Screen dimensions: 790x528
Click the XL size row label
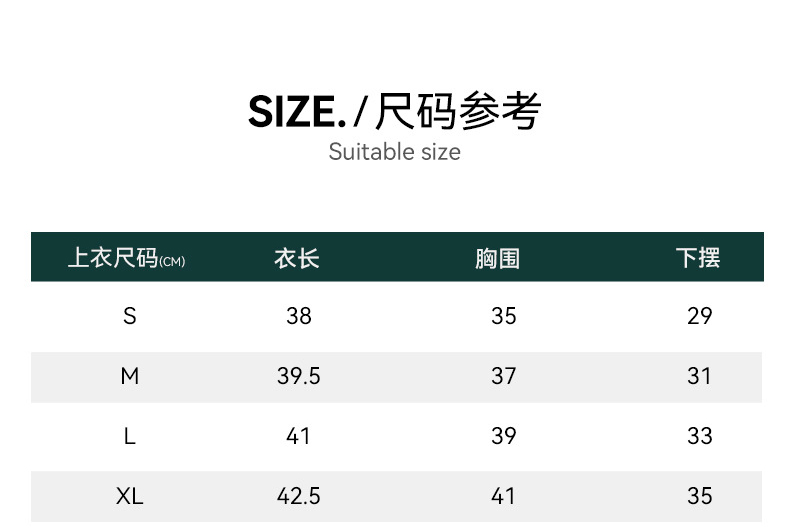(130, 496)
